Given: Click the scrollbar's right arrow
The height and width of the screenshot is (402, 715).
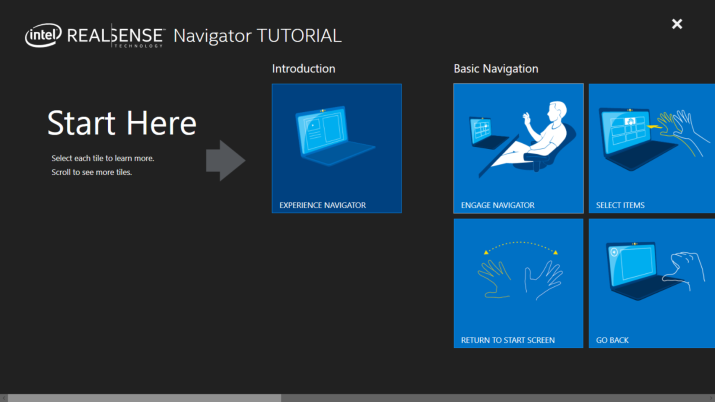Looking at the screenshot, I should tap(710, 397).
